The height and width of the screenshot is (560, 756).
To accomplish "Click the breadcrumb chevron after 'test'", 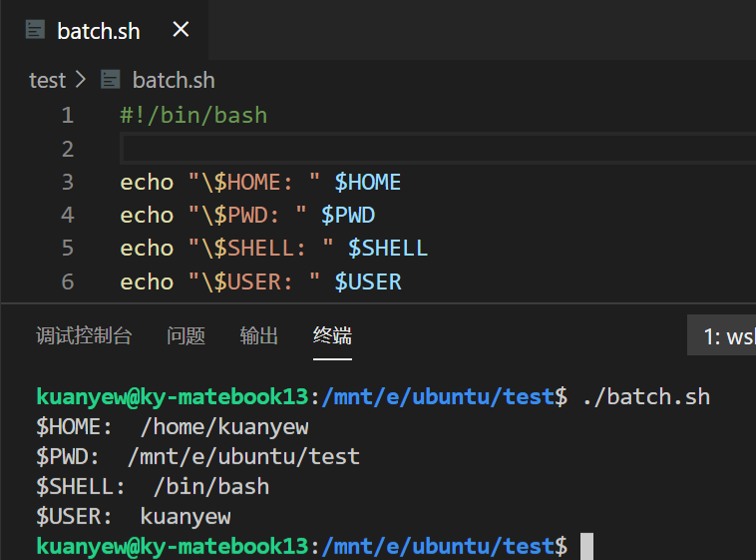I will pos(81,80).
